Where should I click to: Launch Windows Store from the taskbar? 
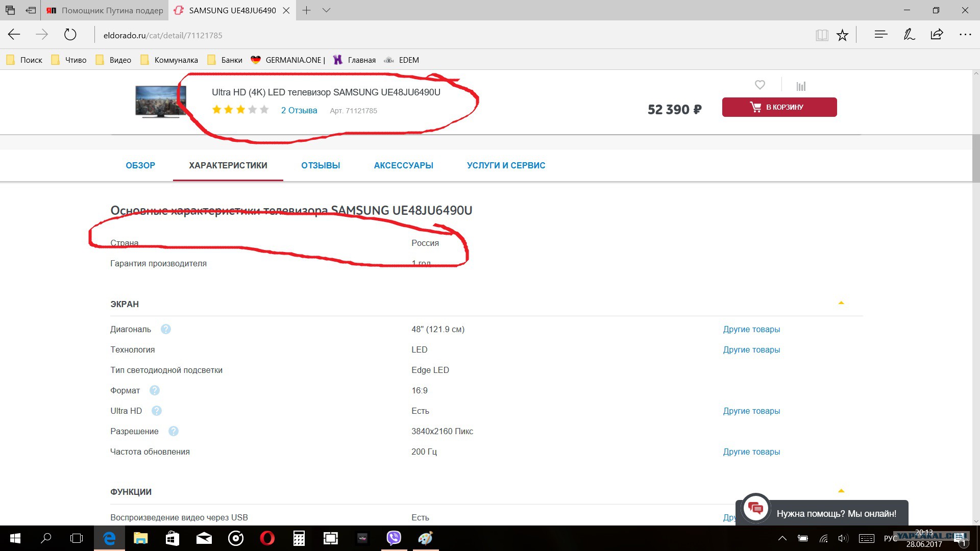[173, 538]
